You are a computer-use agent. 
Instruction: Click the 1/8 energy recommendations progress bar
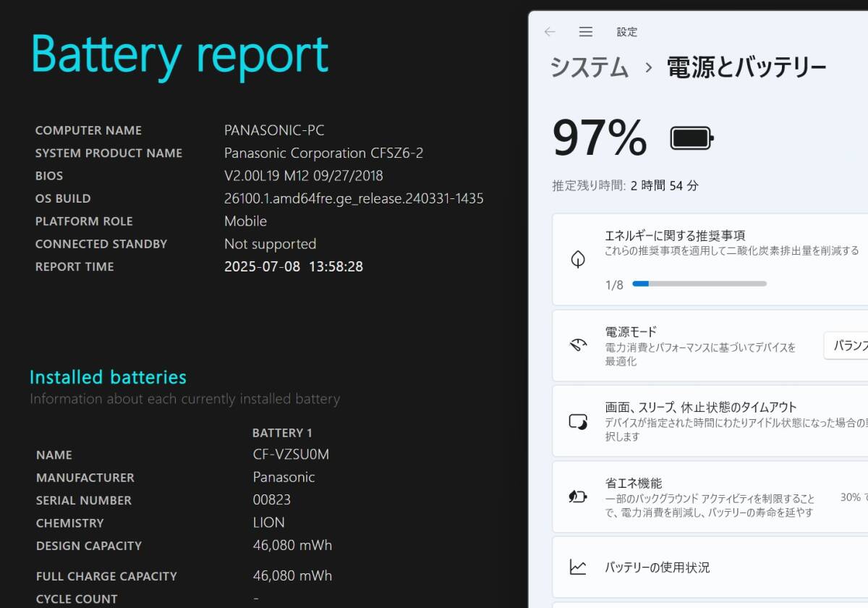point(699,284)
